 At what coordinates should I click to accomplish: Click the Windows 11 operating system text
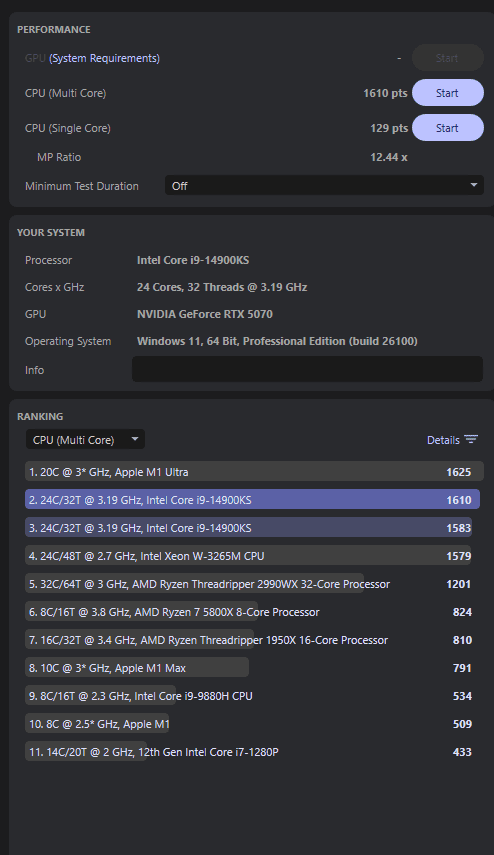point(277,341)
